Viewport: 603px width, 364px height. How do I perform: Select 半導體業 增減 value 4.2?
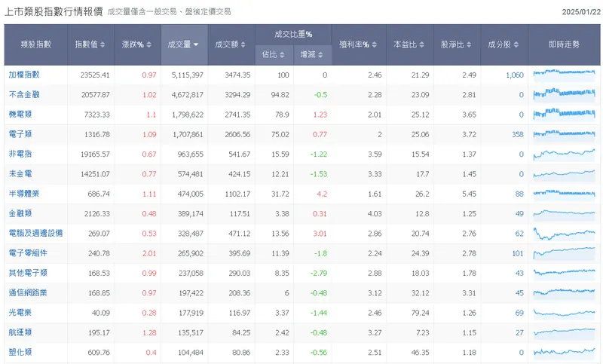322,194
